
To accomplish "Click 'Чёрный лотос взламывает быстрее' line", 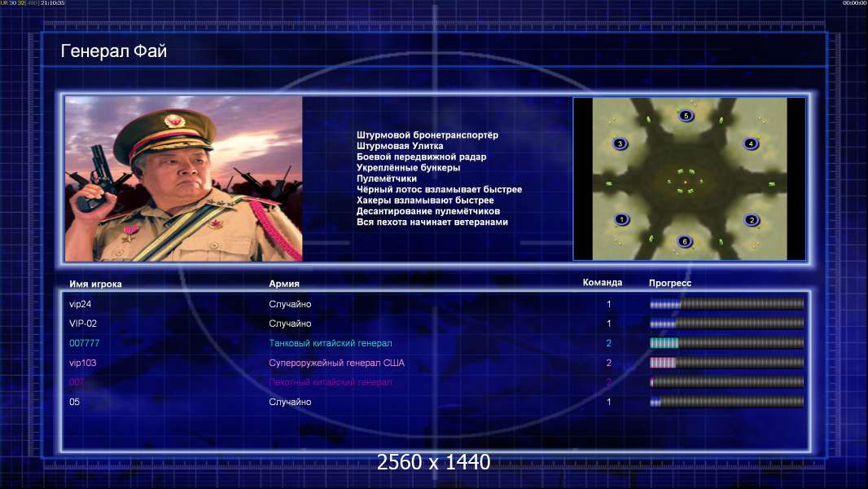I will tap(439, 189).
